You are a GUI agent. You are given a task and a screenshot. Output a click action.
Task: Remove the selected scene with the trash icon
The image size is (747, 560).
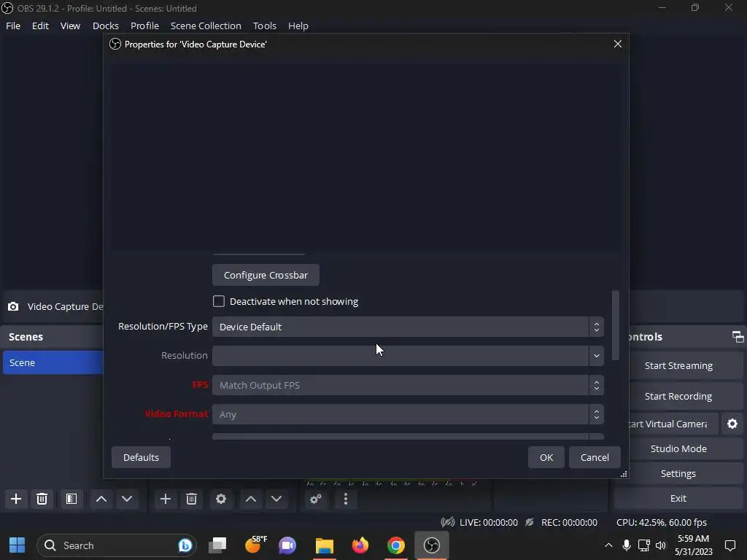(42, 499)
